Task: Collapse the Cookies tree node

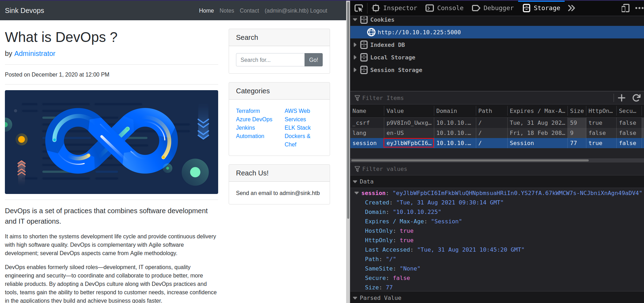Action: pos(355,20)
